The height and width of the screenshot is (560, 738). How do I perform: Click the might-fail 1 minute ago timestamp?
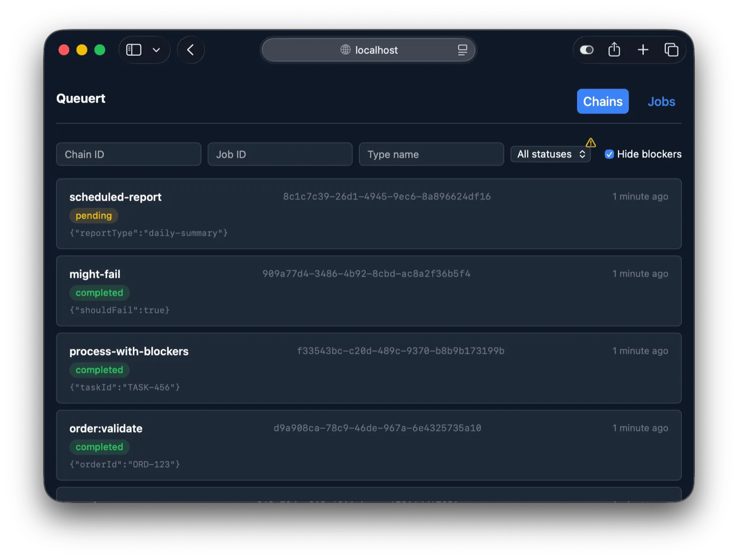pyautogui.click(x=640, y=274)
